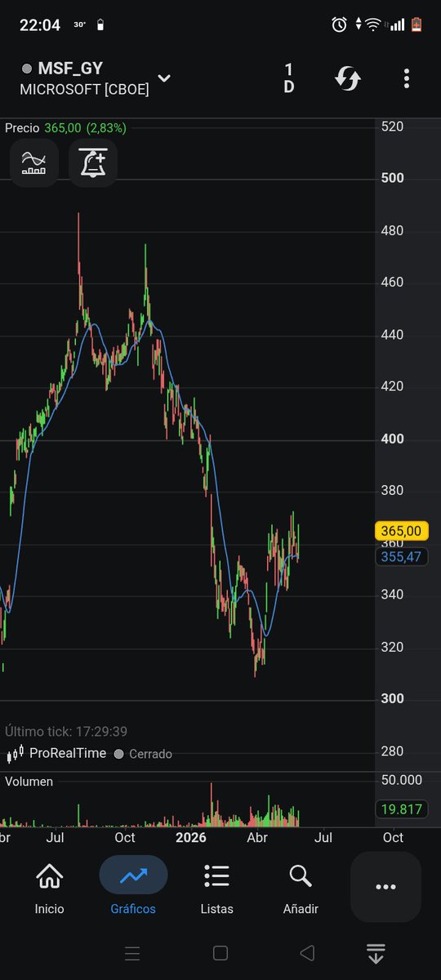Tap the Último tick 17:29:39 text
The height and width of the screenshot is (980, 441).
point(66,732)
